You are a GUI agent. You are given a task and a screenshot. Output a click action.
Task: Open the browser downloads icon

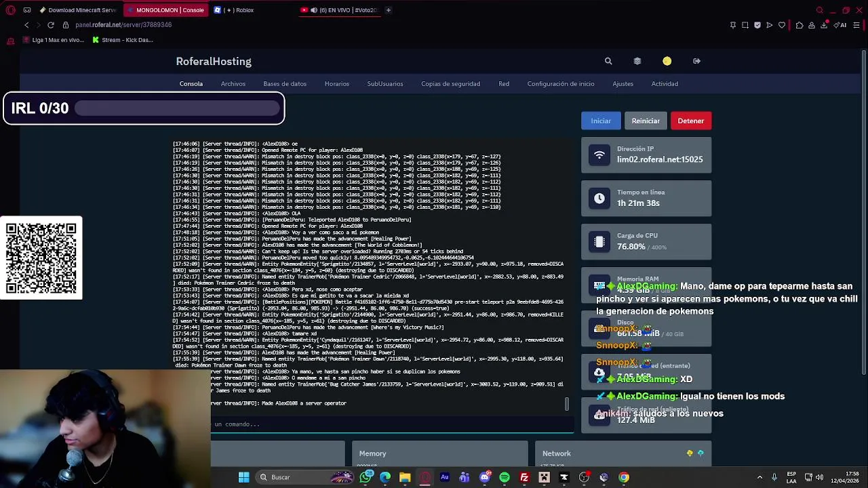824,25
